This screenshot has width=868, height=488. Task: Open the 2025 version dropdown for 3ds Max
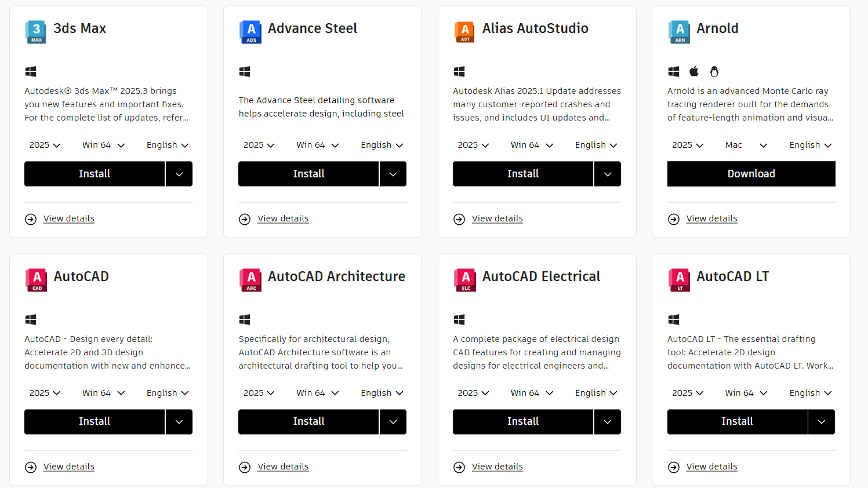tap(45, 145)
